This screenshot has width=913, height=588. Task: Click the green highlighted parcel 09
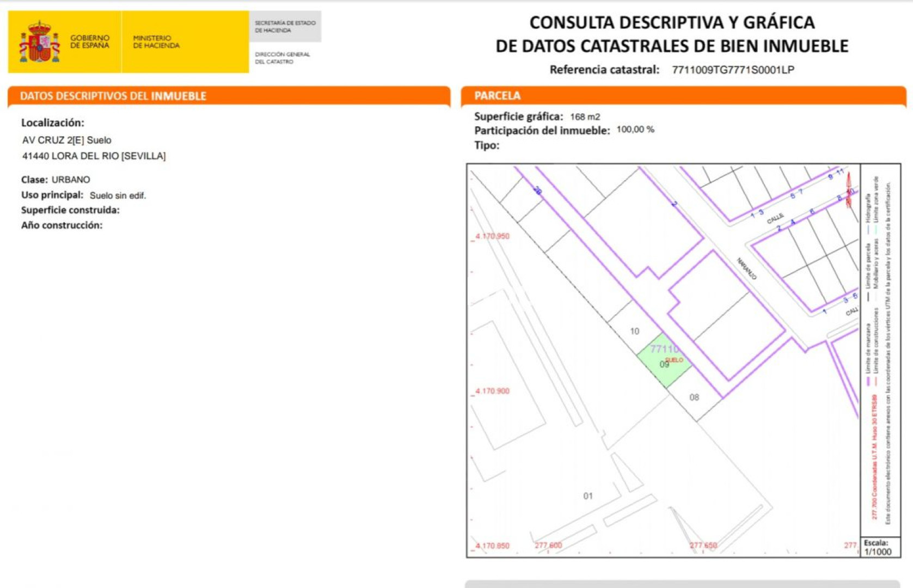click(663, 361)
